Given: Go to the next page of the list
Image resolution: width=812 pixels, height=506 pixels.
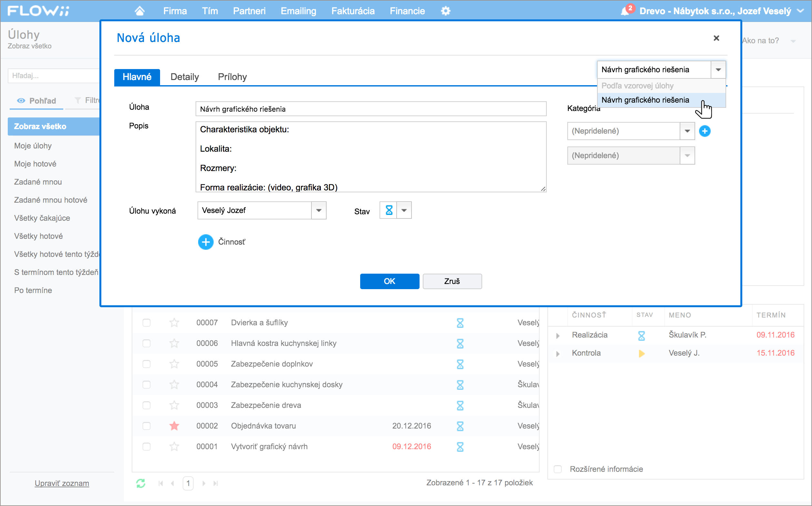Looking at the screenshot, I should [x=204, y=483].
